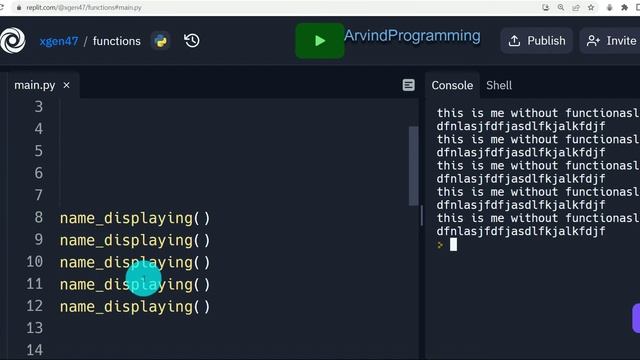Image resolution: width=640 pixels, height=360 pixels.
Task: Click name_displaying() on line 9
Action: [x=135, y=240]
